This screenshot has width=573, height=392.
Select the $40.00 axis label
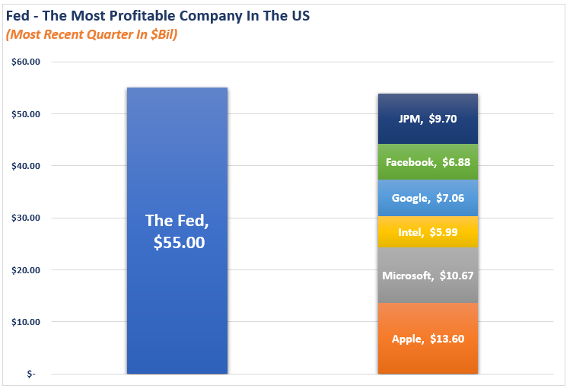(x=26, y=166)
